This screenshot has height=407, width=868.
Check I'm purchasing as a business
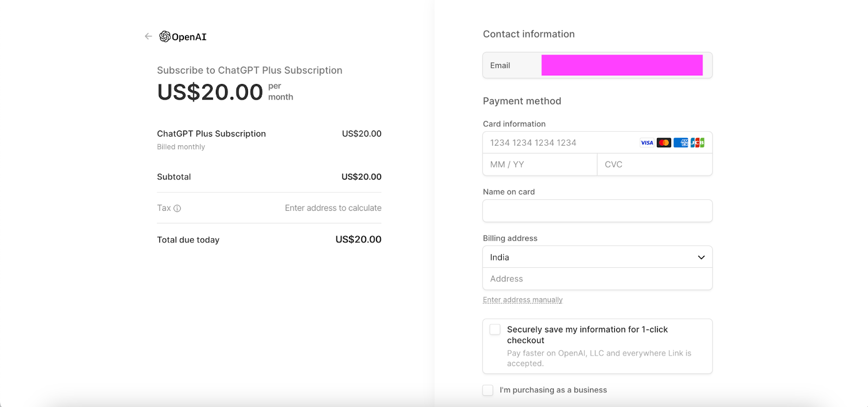pyautogui.click(x=488, y=390)
